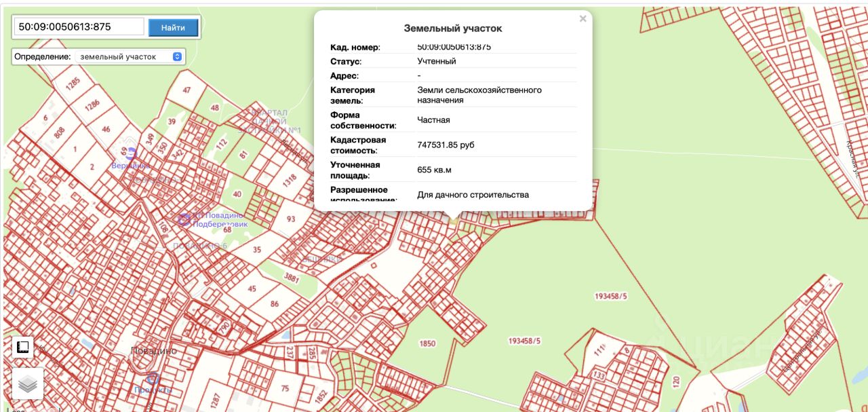Close the Земельный участок info popup
The width and height of the screenshot is (868, 412).
(x=583, y=19)
